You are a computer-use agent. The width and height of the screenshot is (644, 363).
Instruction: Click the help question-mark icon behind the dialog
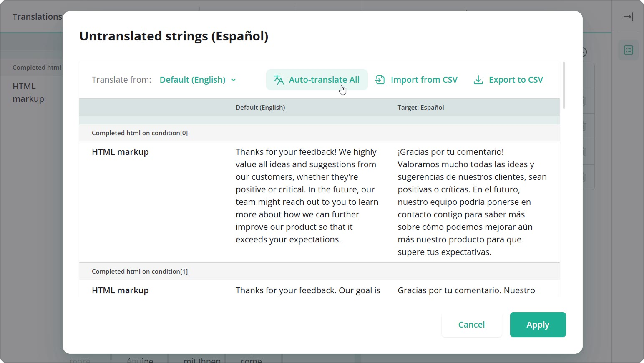click(x=583, y=52)
